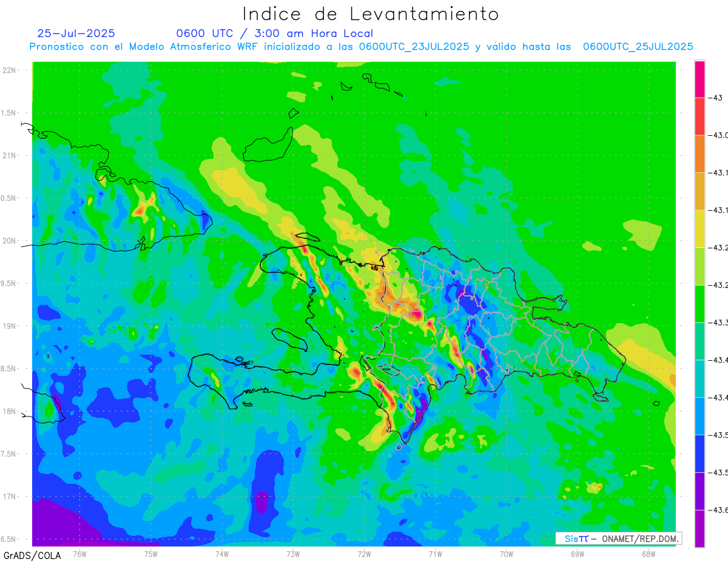Viewport: 728px width, 562px height.
Task: Click "0600 UTC / 3:00 am Hora Local"
Action: (274, 33)
